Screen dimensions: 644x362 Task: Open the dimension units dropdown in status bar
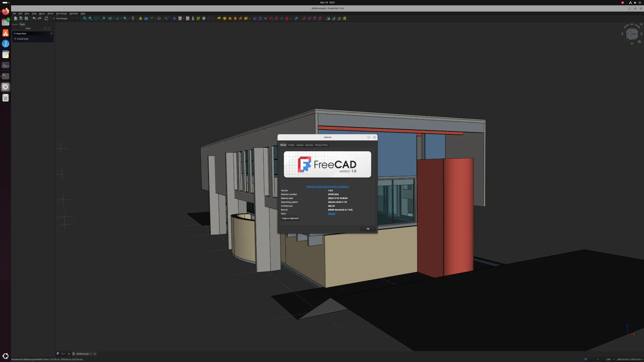click(630, 359)
